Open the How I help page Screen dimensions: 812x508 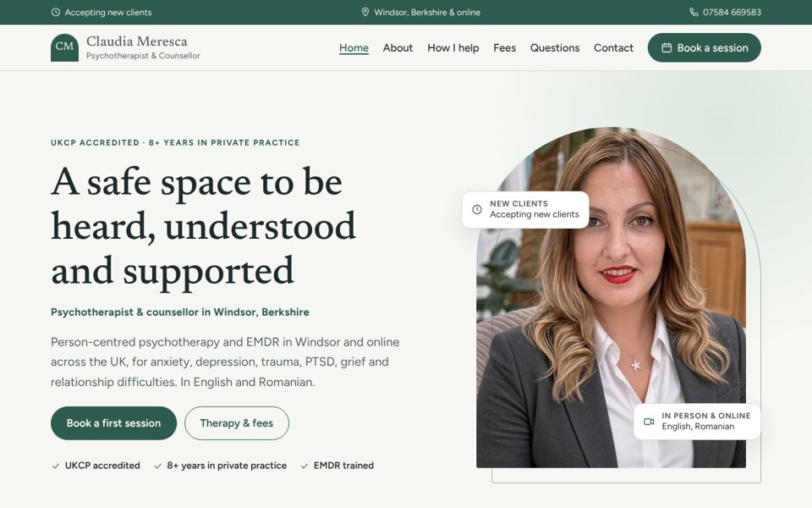click(x=453, y=47)
